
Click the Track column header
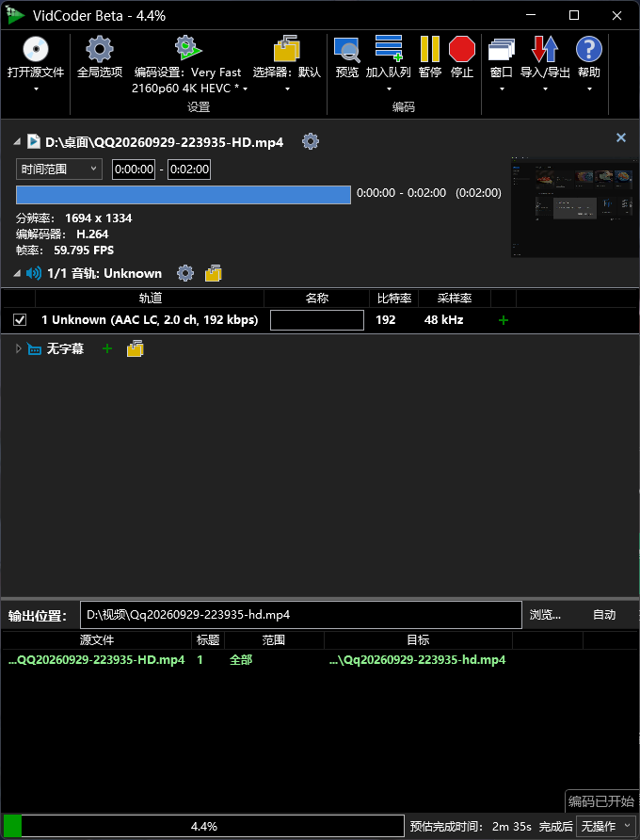pos(150,299)
